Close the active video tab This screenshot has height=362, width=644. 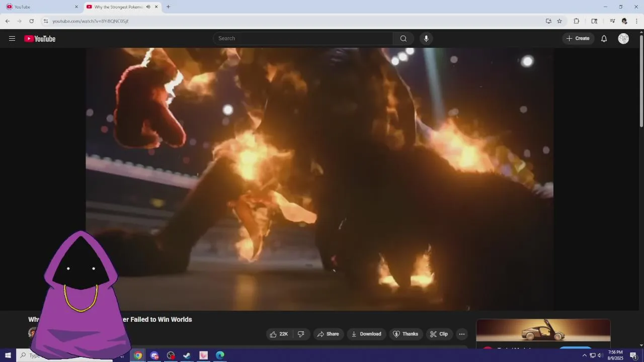(x=156, y=7)
